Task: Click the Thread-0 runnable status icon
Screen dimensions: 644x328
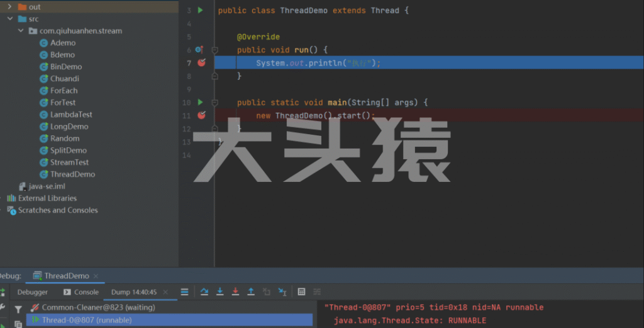Action: [35, 320]
